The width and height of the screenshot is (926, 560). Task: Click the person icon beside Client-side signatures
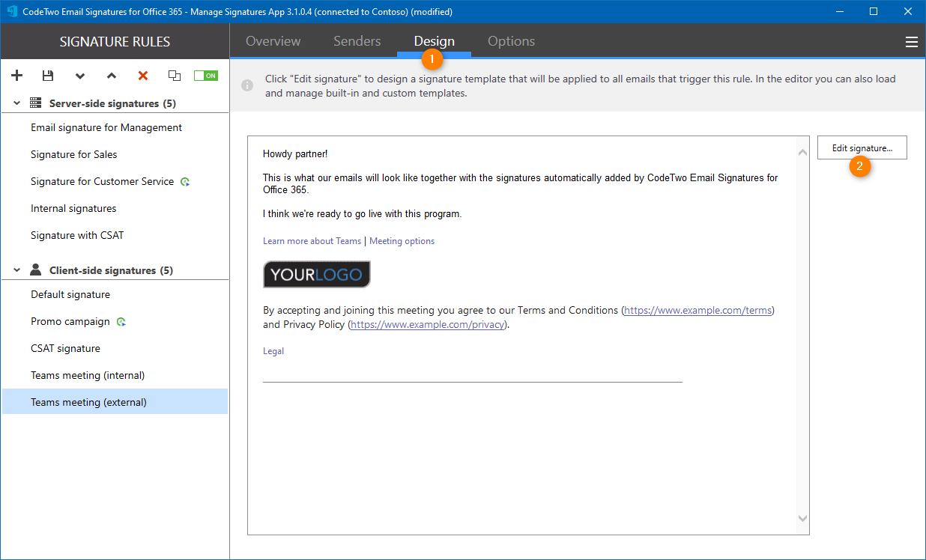35,270
